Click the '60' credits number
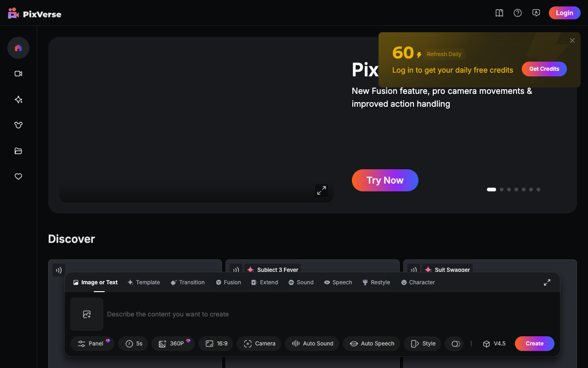Viewport: 588px width, 368px height. 403,53
